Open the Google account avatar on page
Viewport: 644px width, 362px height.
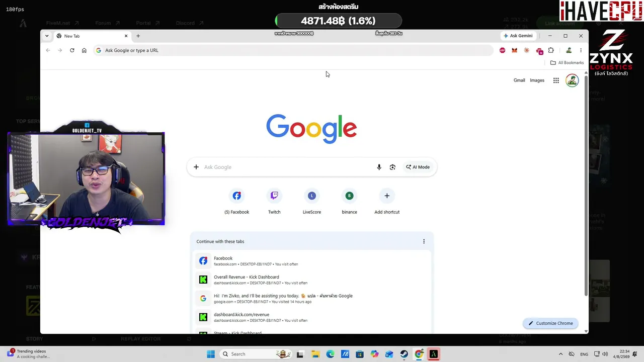click(x=572, y=80)
